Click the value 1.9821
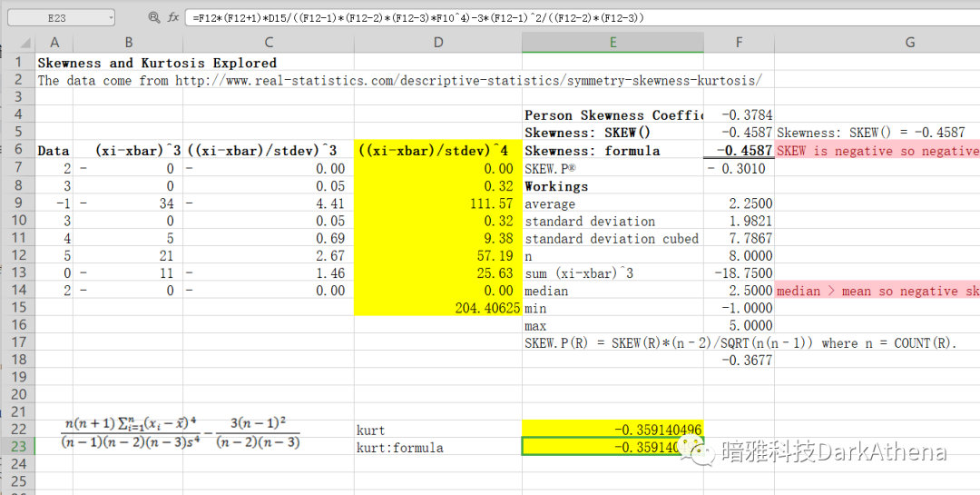 [750, 221]
